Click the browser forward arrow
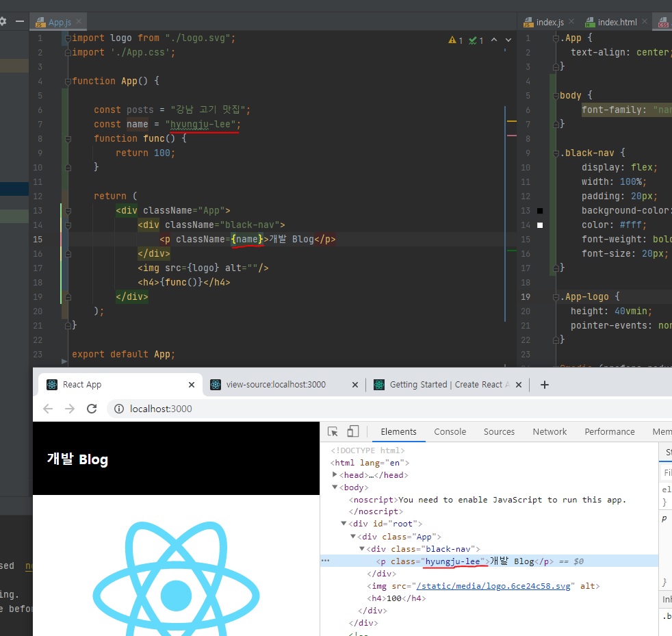Screen dimensions: 672x636 69,409
